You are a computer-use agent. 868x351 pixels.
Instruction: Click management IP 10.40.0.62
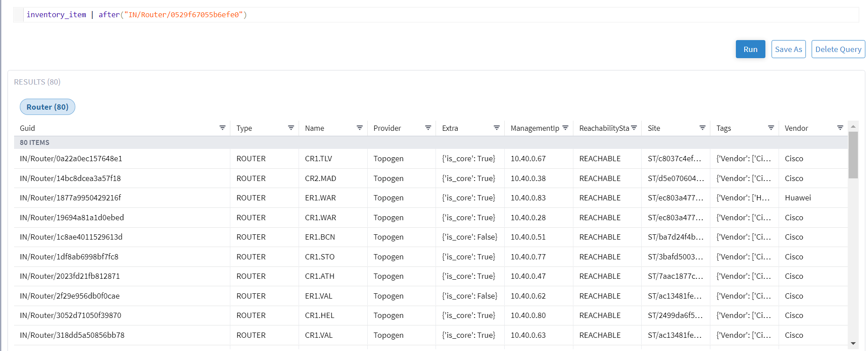[528, 296]
